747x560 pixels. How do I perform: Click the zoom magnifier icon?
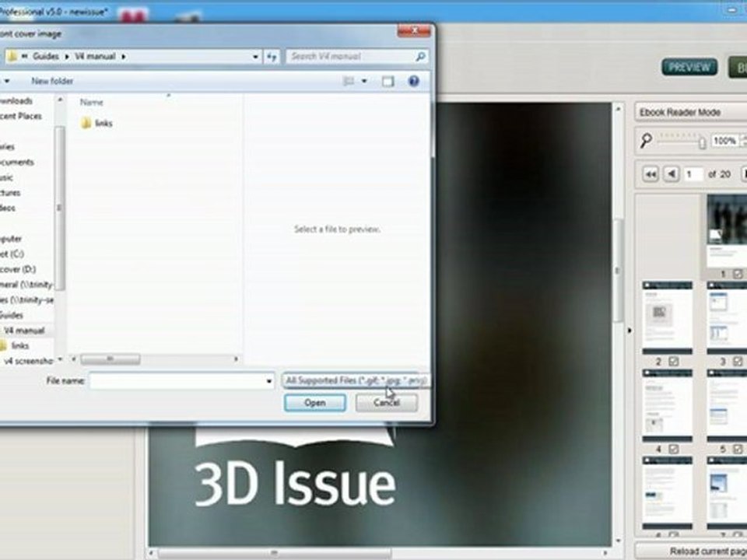[646, 141]
